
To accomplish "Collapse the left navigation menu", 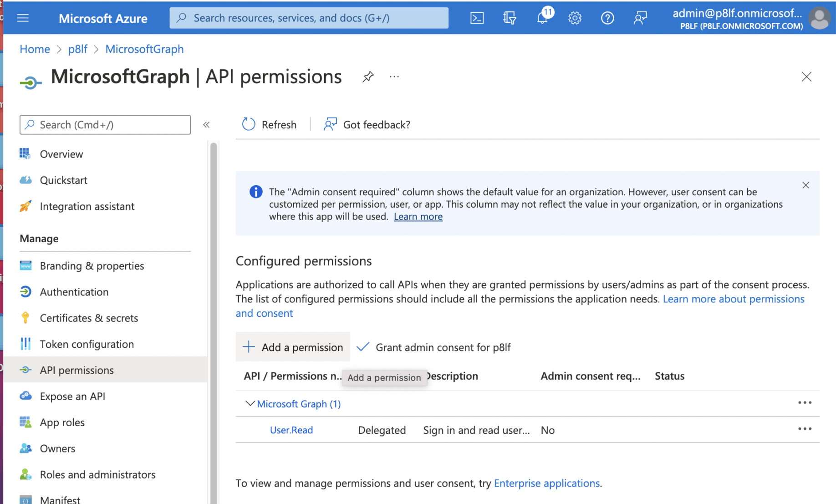I will tap(206, 125).
